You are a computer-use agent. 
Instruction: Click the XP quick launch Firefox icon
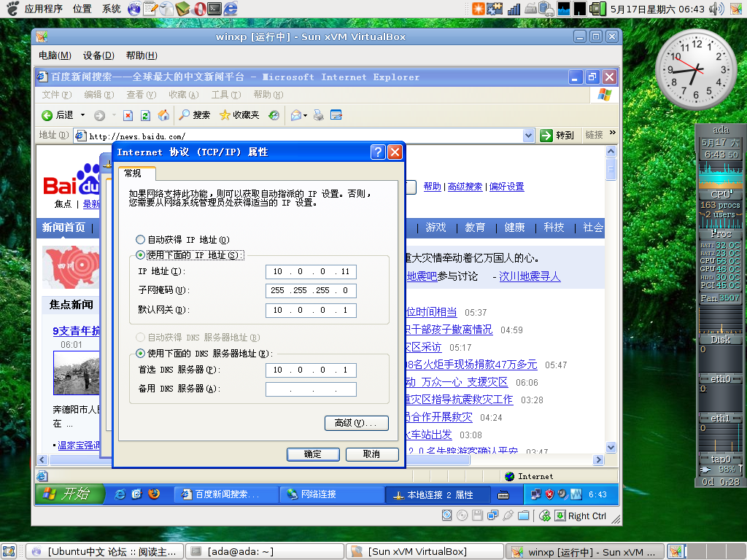pos(153,494)
